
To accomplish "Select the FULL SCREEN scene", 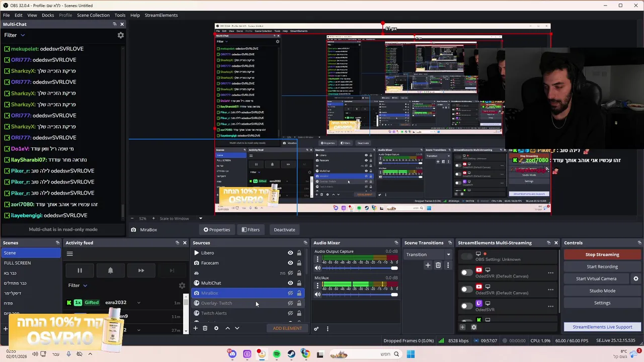I will pyautogui.click(x=30, y=263).
